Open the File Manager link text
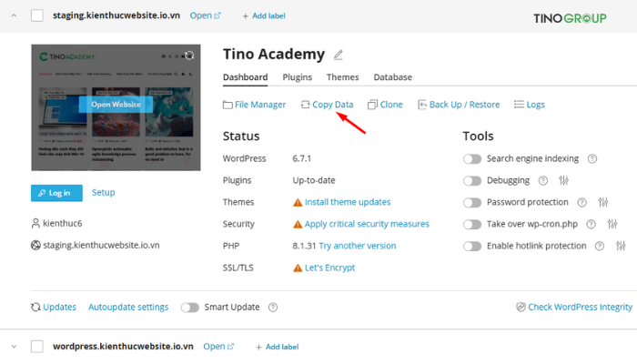 (x=260, y=105)
